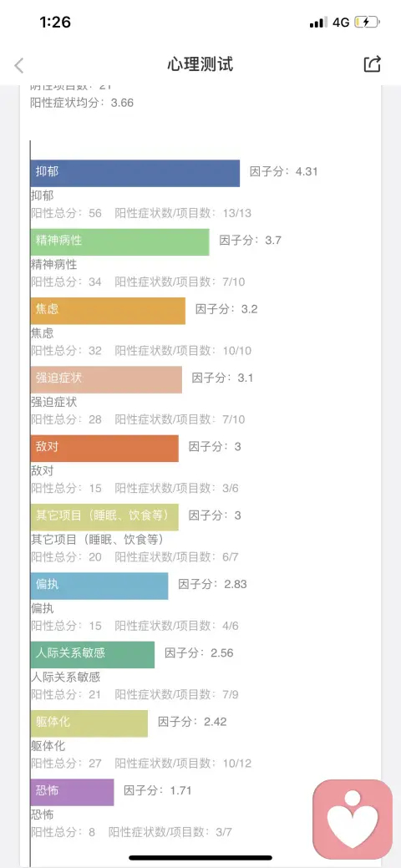This screenshot has width=401, height=868.
Task: Select the green 精神病性 bar
Action: [119, 242]
